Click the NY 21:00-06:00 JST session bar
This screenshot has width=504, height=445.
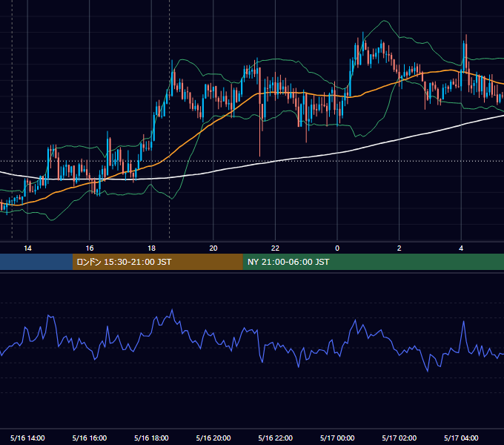click(x=373, y=262)
